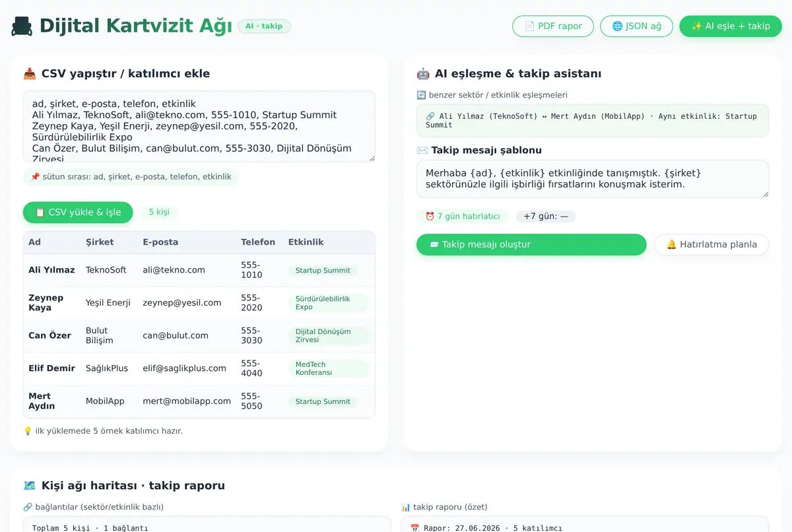
Task: Open the JSON ağ export
Action: (636, 26)
